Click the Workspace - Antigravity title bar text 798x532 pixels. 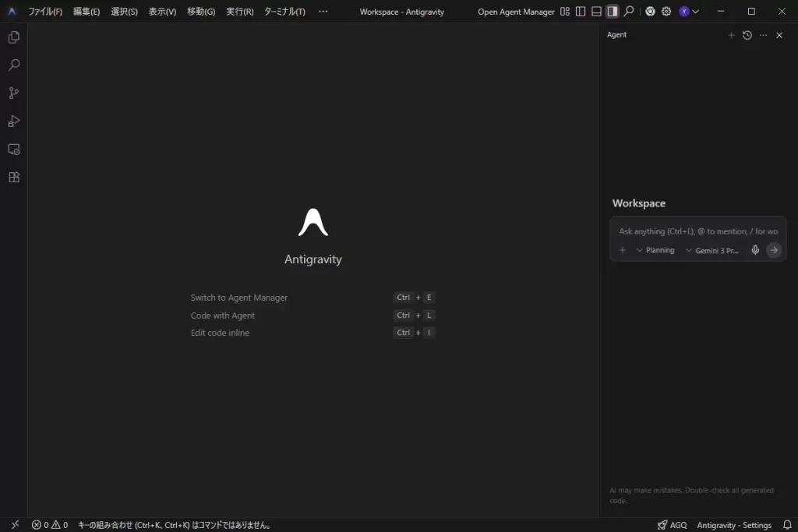[x=402, y=12]
